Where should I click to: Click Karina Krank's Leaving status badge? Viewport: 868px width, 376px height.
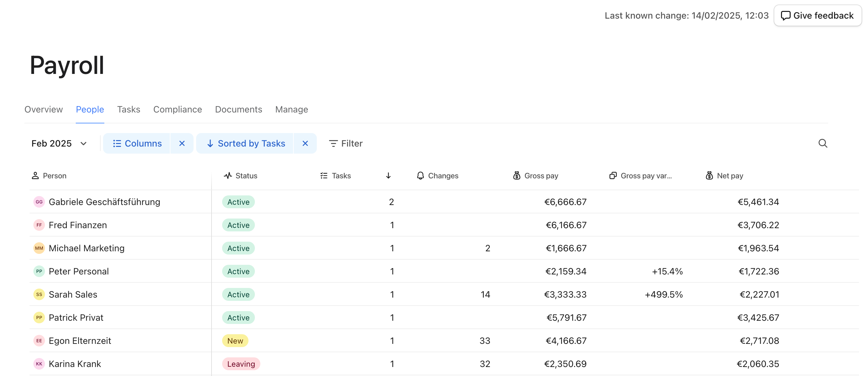pyautogui.click(x=240, y=364)
